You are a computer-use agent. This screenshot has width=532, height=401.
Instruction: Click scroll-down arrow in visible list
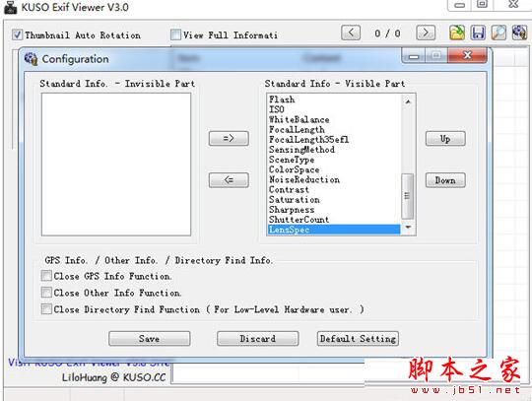(408, 227)
